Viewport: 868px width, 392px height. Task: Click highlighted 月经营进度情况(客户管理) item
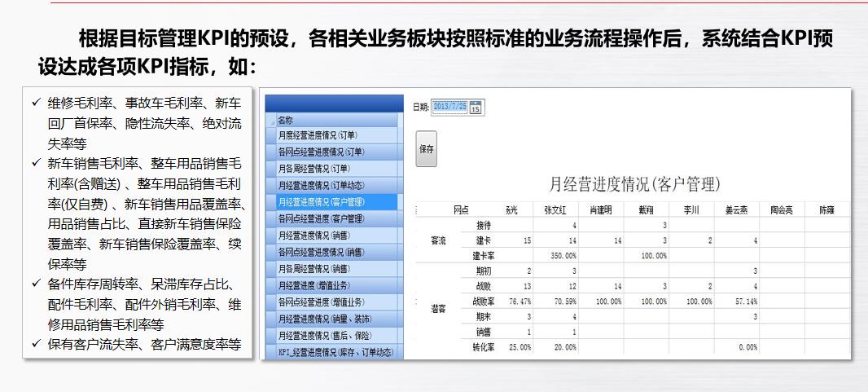click(x=321, y=201)
